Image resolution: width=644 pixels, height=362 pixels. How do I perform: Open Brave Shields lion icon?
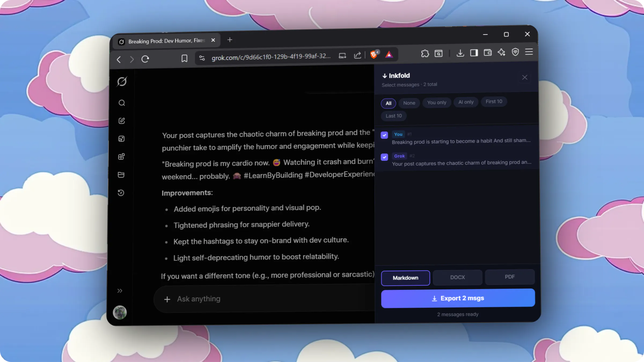[374, 54]
